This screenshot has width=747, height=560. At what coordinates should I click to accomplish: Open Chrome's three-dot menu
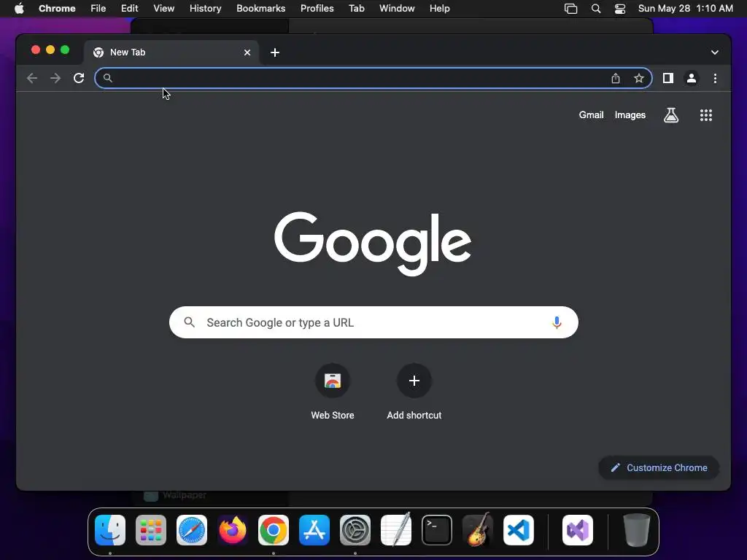coord(715,78)
